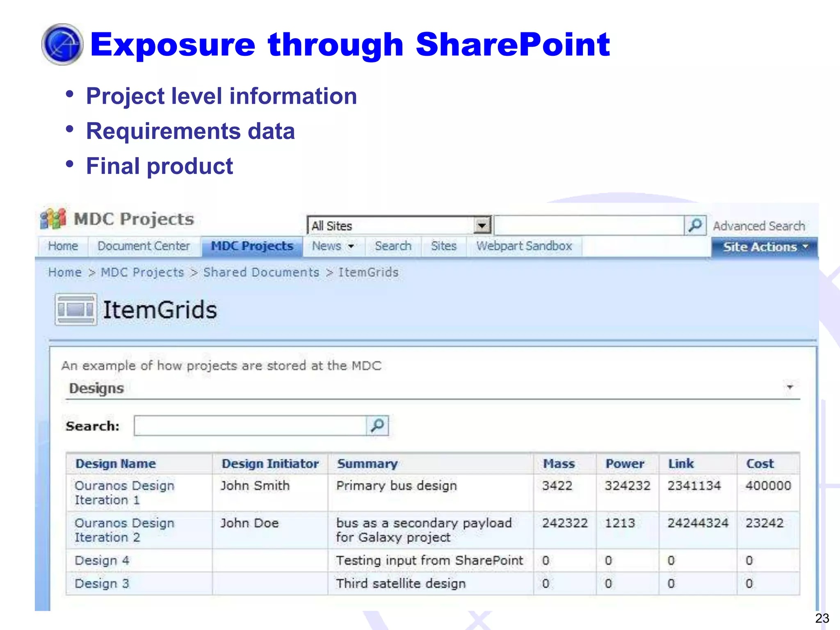
Task: Click the 3422 mass value
Action: pyautogui.click(x=557, y=486)
